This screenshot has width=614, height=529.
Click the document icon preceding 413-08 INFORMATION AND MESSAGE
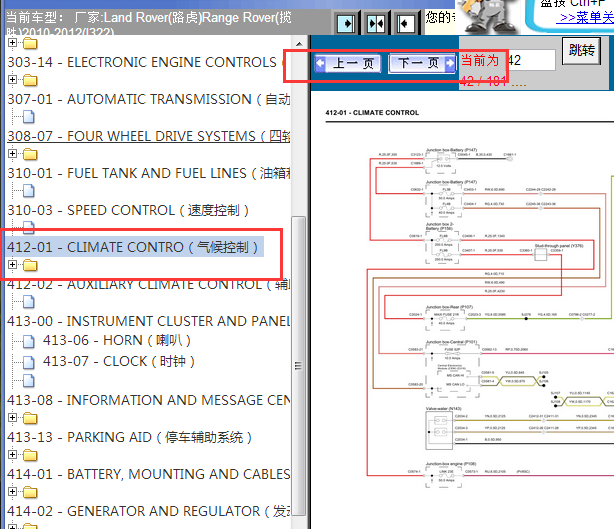pyautogui.click(x=29, y=381)
